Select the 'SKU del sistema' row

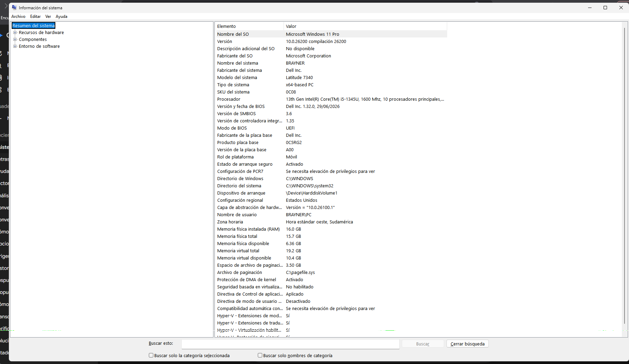[331, 92]
